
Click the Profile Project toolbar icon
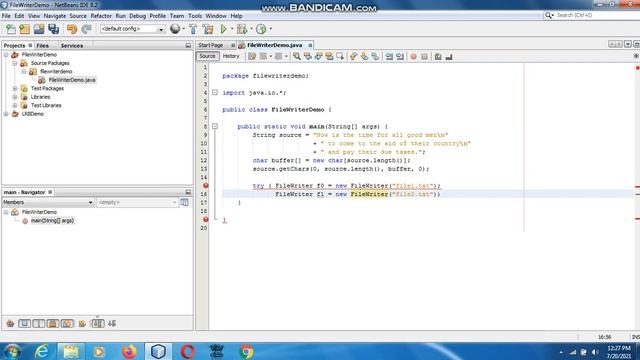(261, 29)
